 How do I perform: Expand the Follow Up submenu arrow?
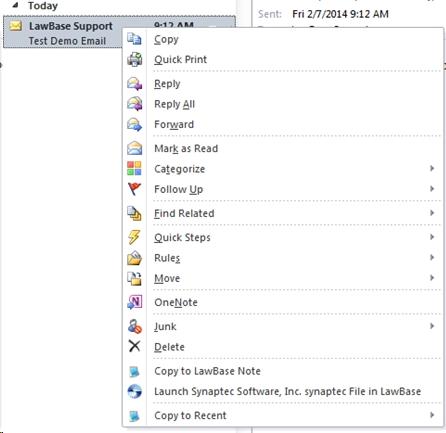coord(432,189)
